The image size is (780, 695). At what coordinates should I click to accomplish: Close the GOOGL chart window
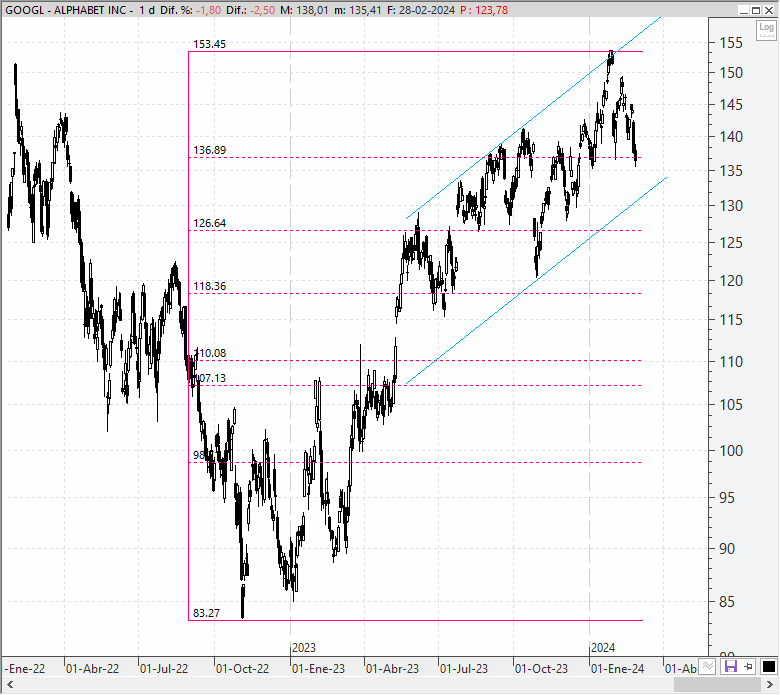[768, 10]
